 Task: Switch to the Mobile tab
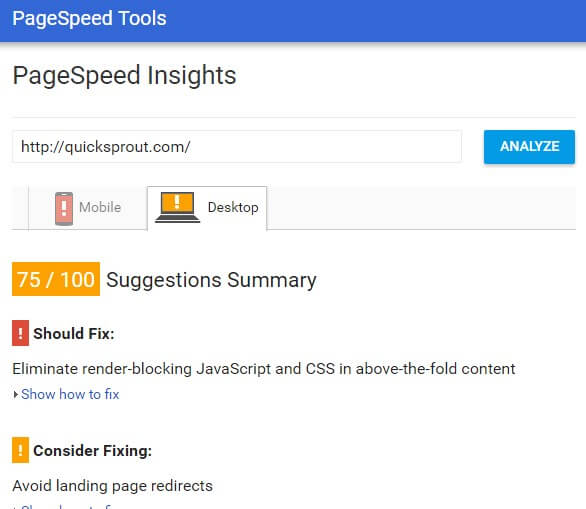point(88,208)
